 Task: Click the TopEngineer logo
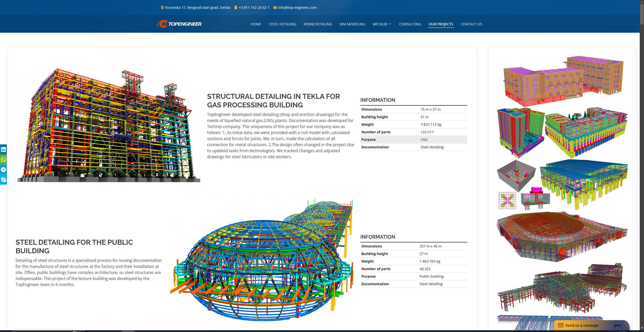179,24
